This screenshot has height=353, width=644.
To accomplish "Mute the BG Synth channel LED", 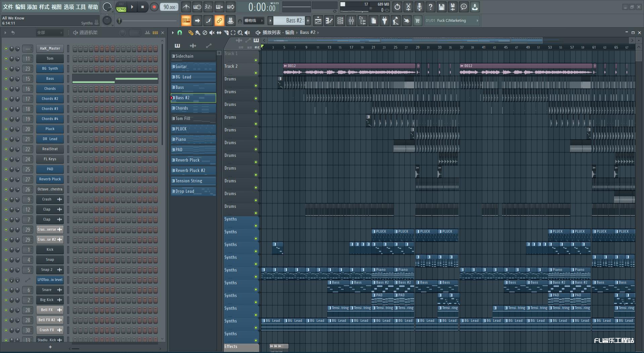I will click(x=6, y=69).
